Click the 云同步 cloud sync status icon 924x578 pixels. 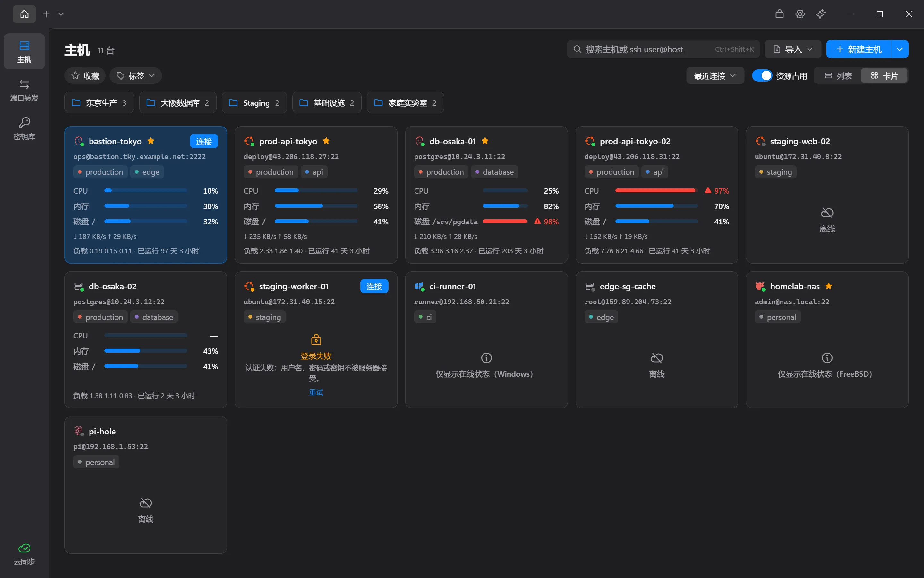(24, 548)
